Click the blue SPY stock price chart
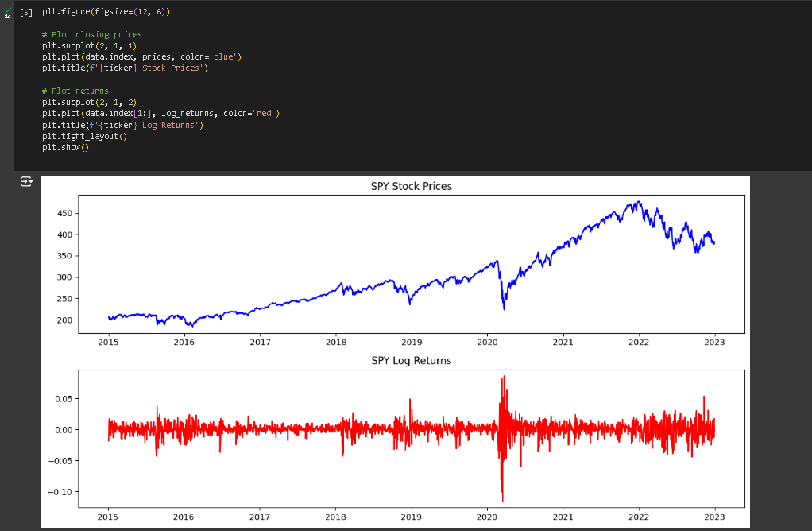Image resolution: width=812 pixels, height=531 pixels. (x=412, y=264)
